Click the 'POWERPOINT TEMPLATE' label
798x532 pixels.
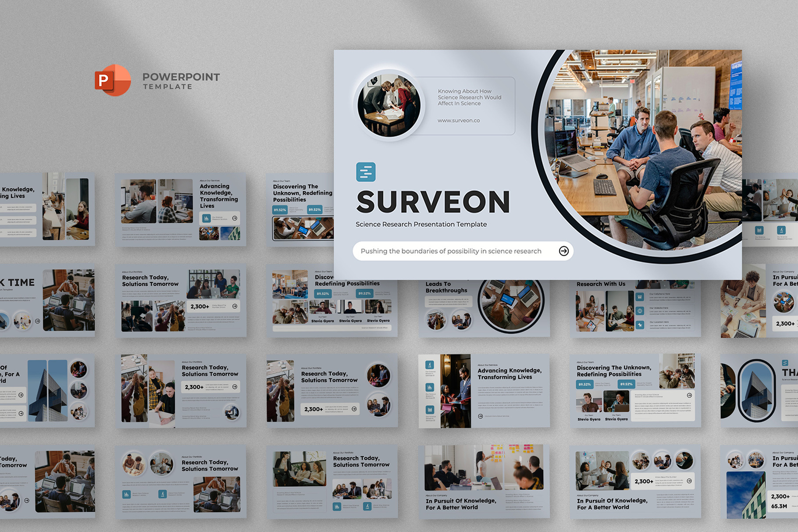181,81
